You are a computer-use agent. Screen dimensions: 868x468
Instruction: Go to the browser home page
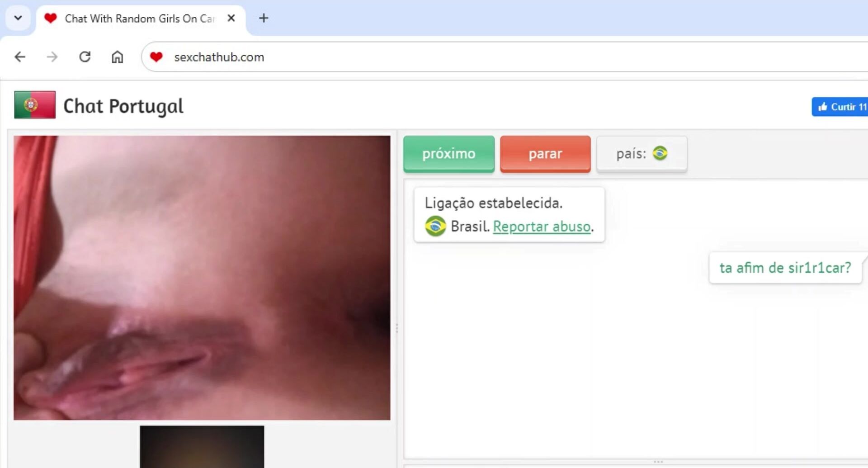(117, 57)
